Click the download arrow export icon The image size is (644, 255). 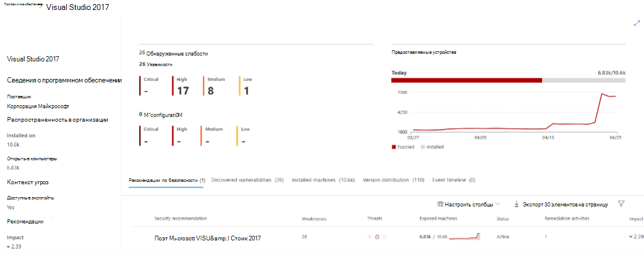[517, 204]
